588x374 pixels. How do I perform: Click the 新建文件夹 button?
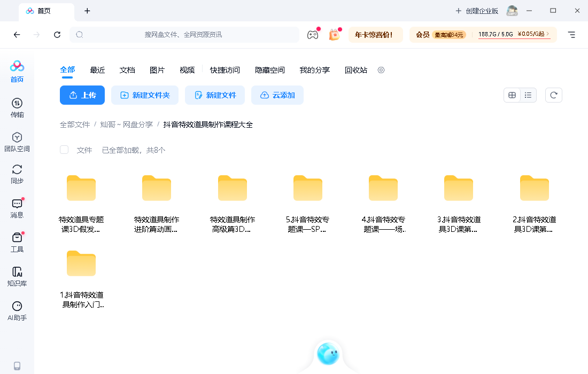click(x=145, y=95)
